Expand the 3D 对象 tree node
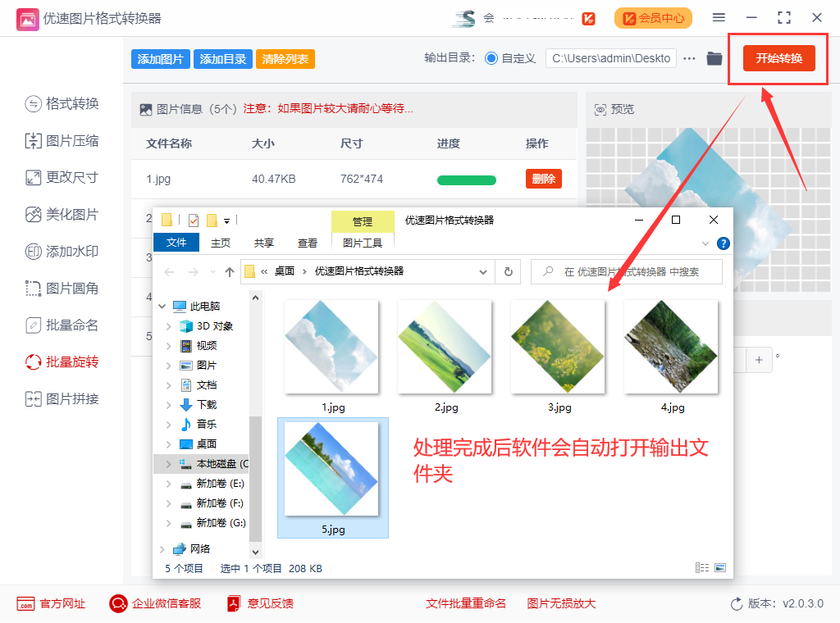This screenshot has width=840, height=623. [169, 326]
